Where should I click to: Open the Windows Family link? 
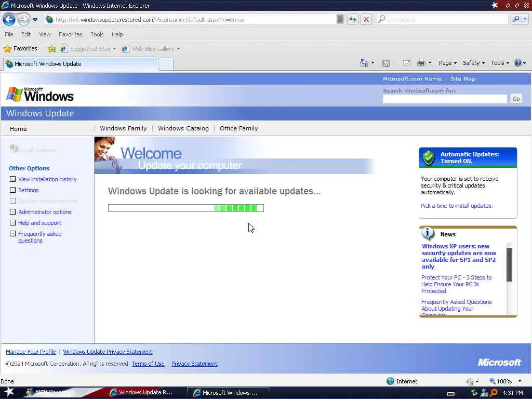(123, 128)
